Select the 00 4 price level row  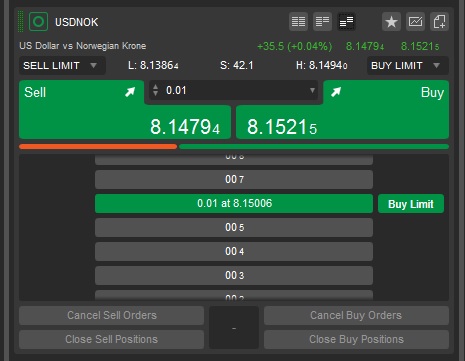234,251
